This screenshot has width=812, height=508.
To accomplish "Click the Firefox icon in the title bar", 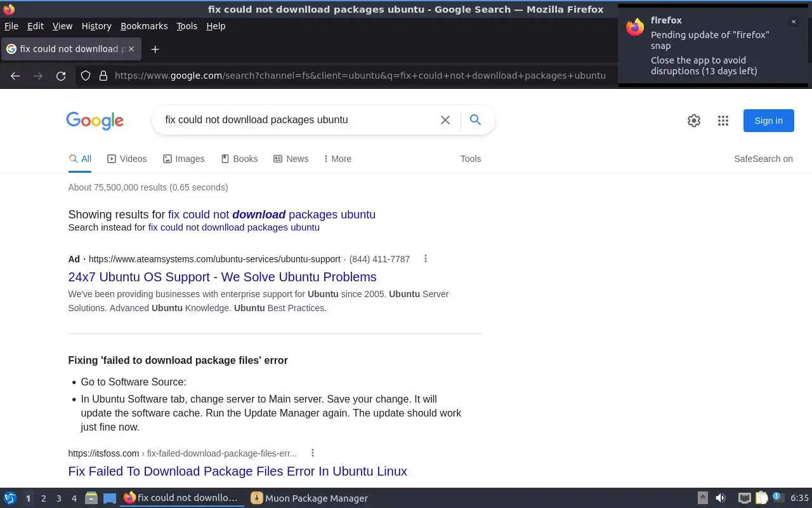I will (x=9, y=10).
